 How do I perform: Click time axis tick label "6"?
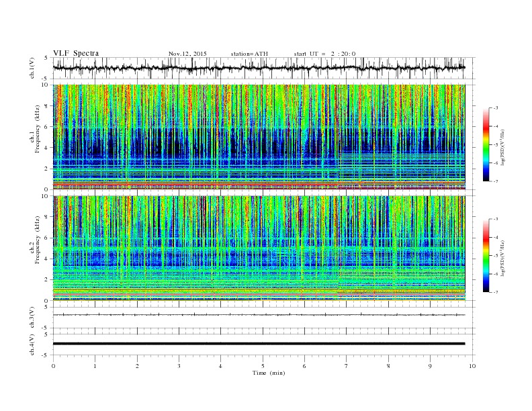[x=304, y=366]
